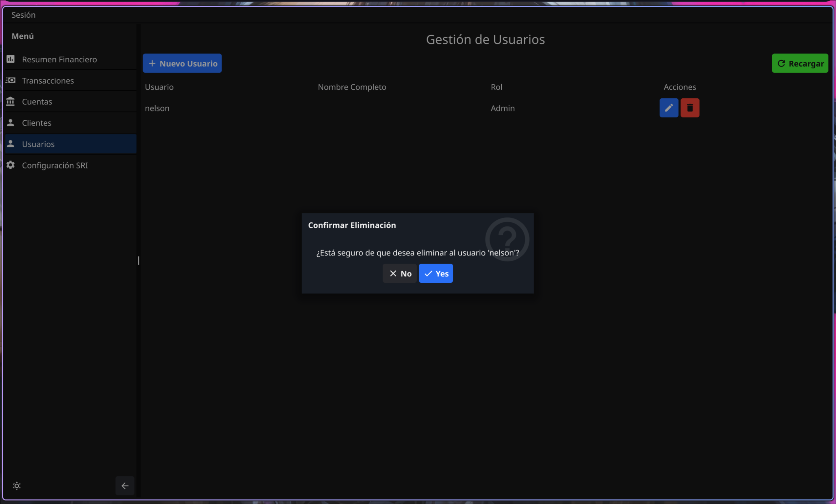This screenshot has width=836, height=504.
Task: Select the nelson user row
Action: (157, 108)
